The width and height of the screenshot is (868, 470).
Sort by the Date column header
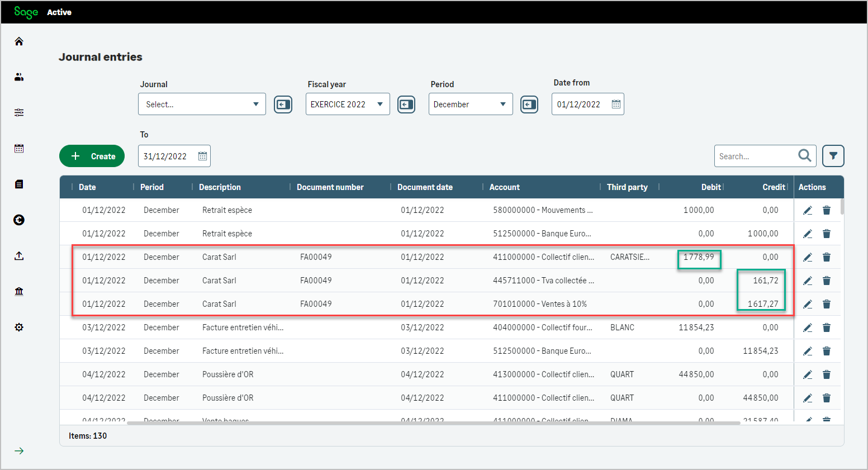[87, 187]
